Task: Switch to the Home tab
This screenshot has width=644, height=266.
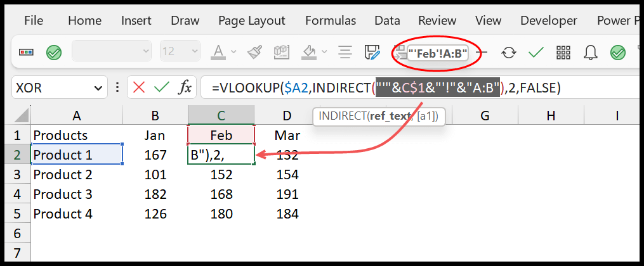Action: 85,20
